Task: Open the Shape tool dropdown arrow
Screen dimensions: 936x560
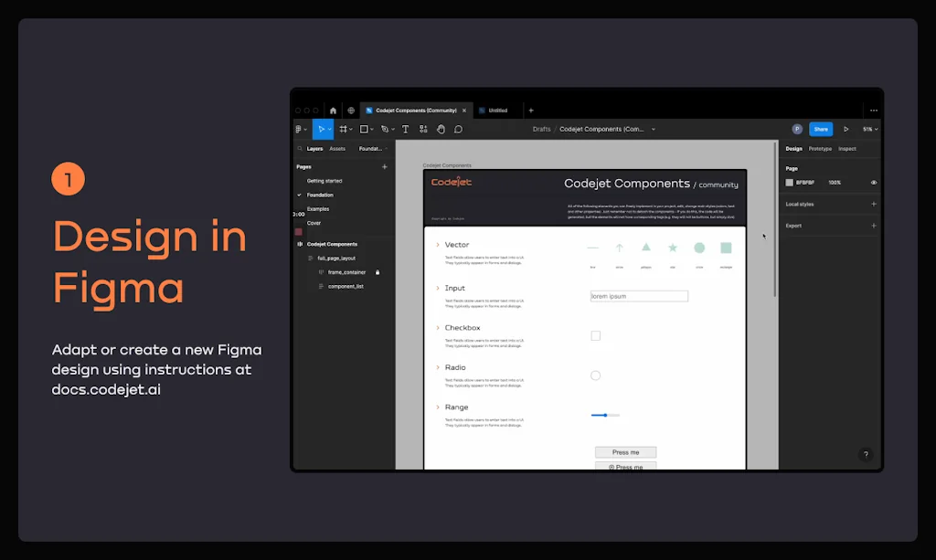Action: pos(372,129)
